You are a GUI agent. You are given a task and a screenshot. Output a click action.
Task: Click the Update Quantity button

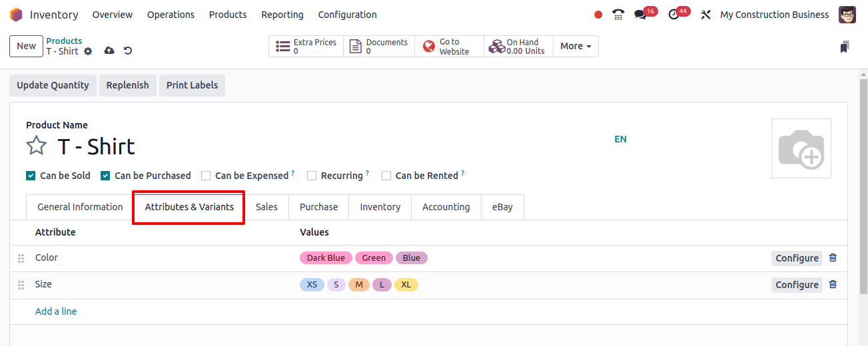click(x=53, y=85)
